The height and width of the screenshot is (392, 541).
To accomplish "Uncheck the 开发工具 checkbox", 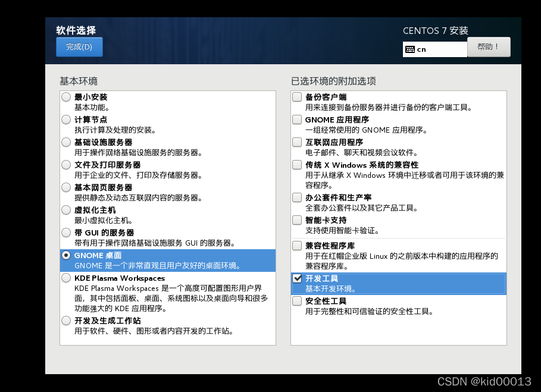I will tap(297, 278).
